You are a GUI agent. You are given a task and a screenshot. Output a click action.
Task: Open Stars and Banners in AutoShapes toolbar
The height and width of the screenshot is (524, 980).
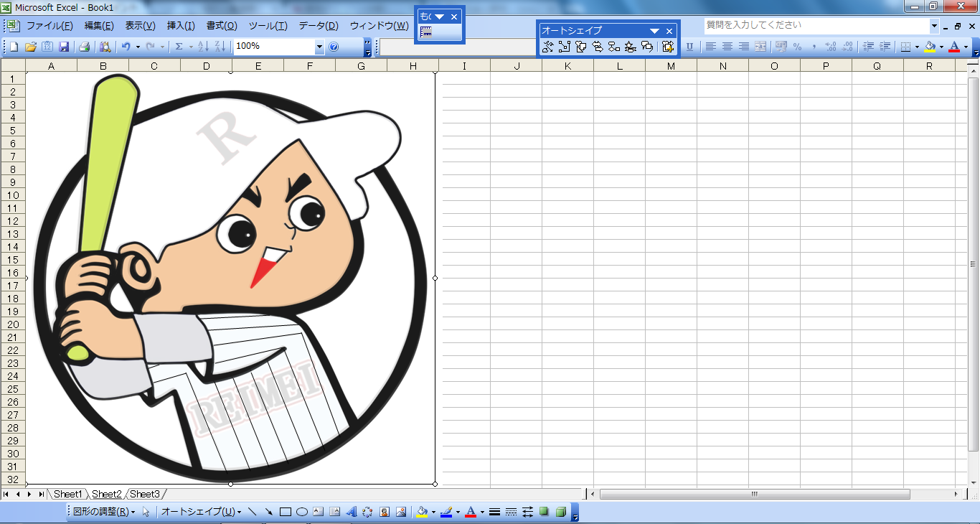point(630,47)
